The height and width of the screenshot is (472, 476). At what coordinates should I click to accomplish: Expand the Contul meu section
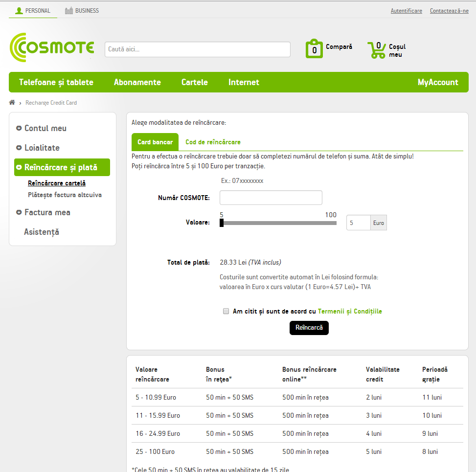19,128
